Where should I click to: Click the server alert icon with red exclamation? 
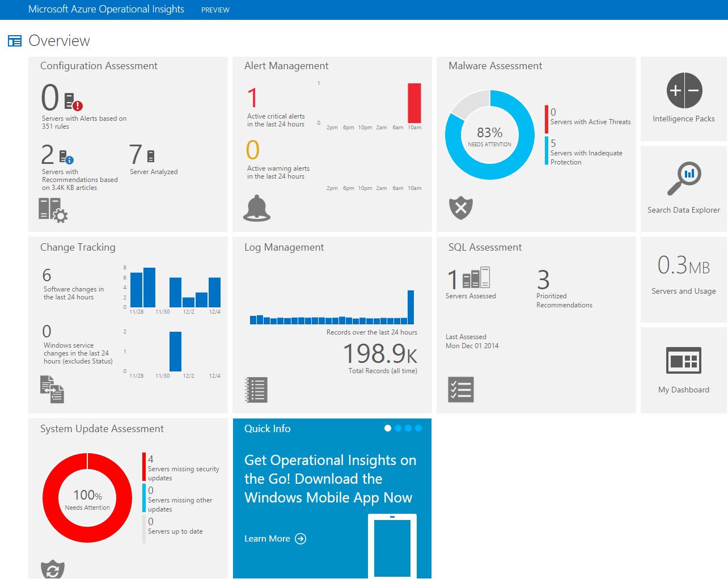(x=74, y=102)
